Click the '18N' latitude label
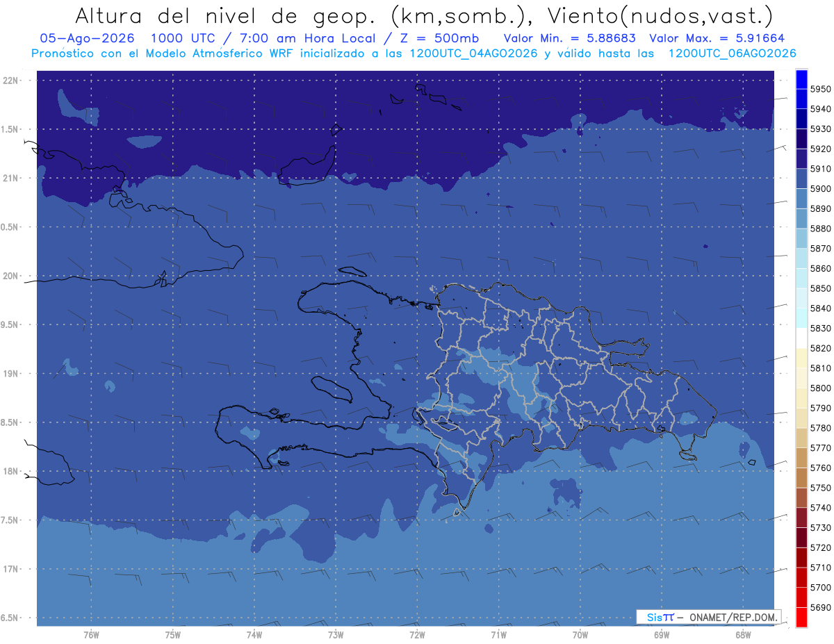The height and width of the screenshot is (644, 834). [x=12, y=471]
